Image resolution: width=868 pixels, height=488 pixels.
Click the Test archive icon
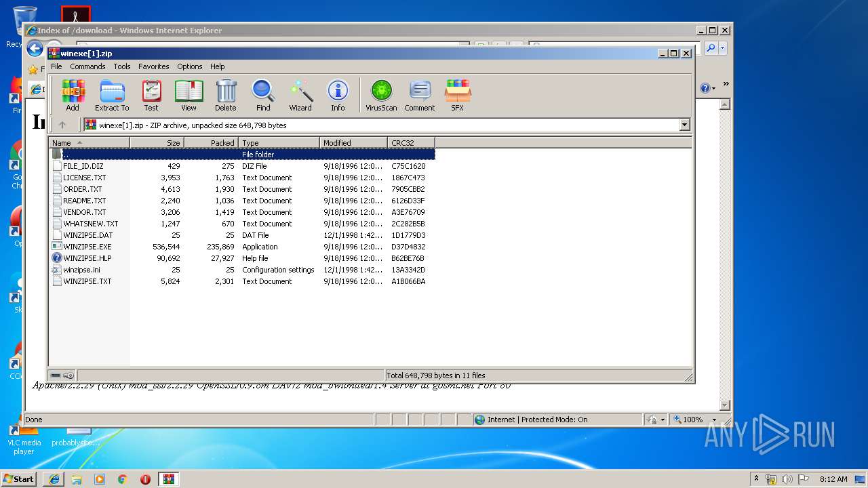pyautogui.click(x=151, y=95)
